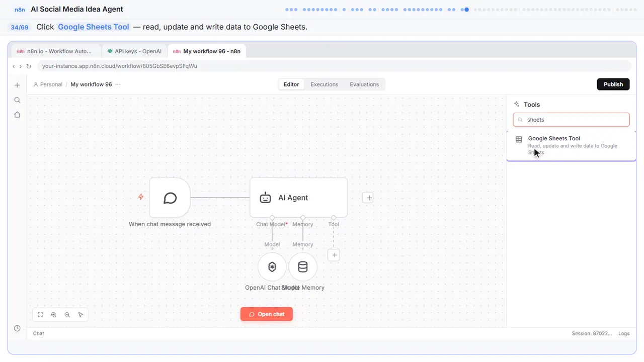Zoom out on the workflow canvas
644x362 pixels.
tap(67, 315)
